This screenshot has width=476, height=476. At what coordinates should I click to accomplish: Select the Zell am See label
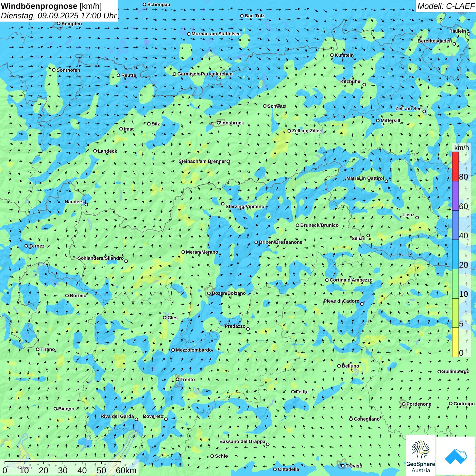[x=408, y=108]
